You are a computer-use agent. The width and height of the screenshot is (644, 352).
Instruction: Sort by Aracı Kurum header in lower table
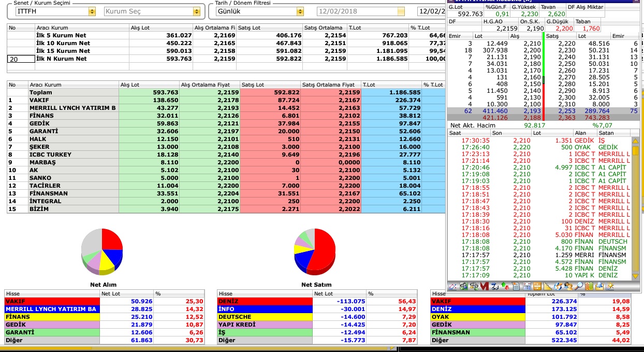click(x=74, y=85)
